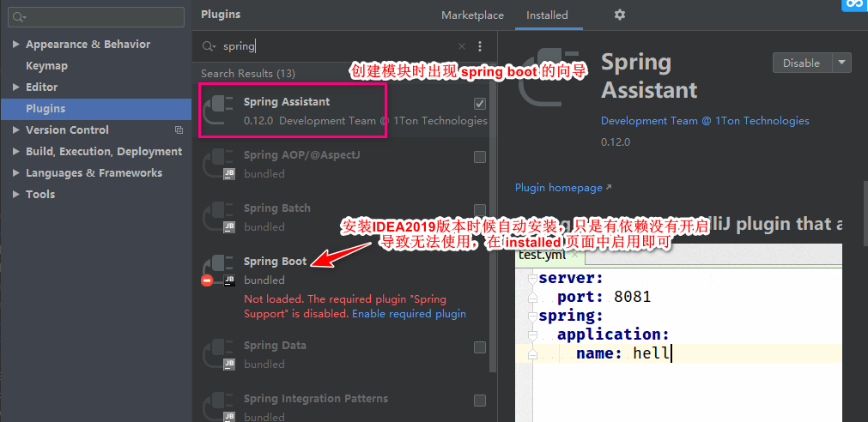This screenshot has width=868, height=422.
Task: Click the Spring AOP/@AspectJ plugin icon
Action: coord(219,164)
